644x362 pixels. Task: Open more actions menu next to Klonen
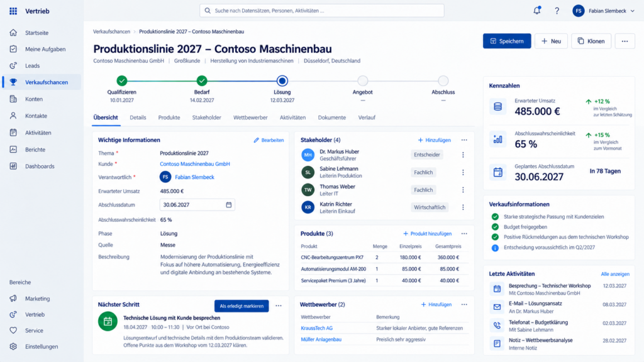(625, 41)
